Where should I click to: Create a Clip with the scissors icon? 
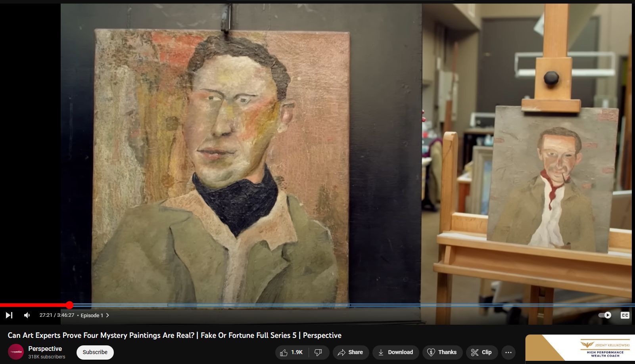[482, 352]
